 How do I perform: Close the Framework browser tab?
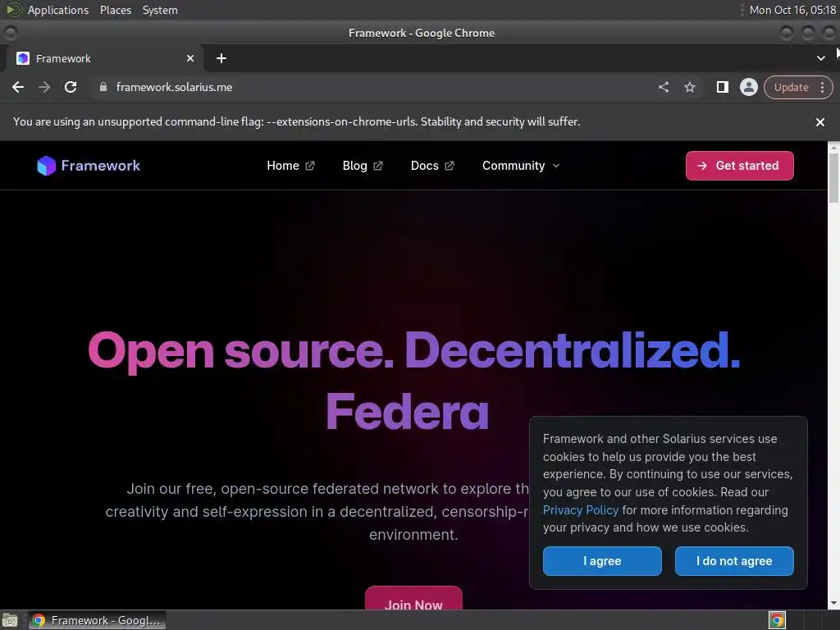point(190,58)
